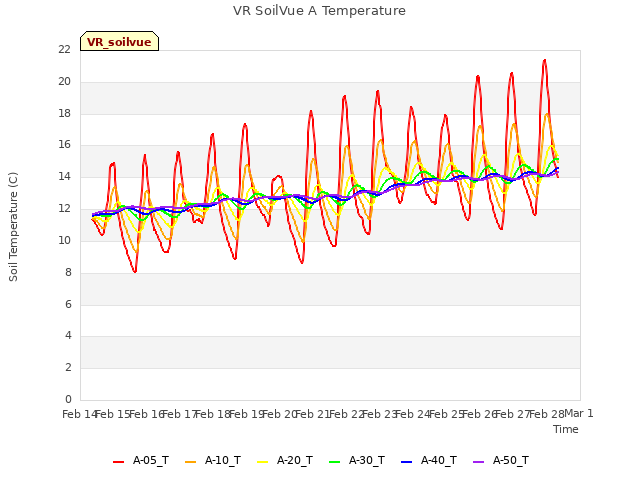Click the Feb 28 x-axis label

point(547,414)
